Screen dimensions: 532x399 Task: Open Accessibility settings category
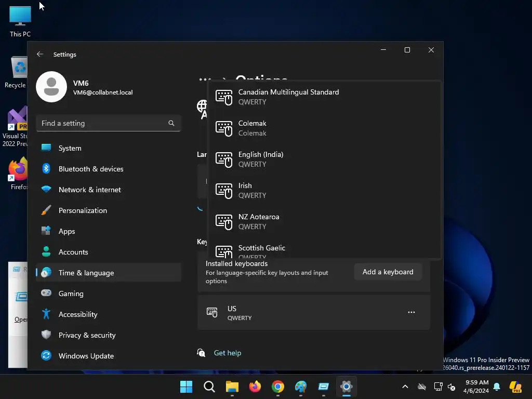[108, 314]
